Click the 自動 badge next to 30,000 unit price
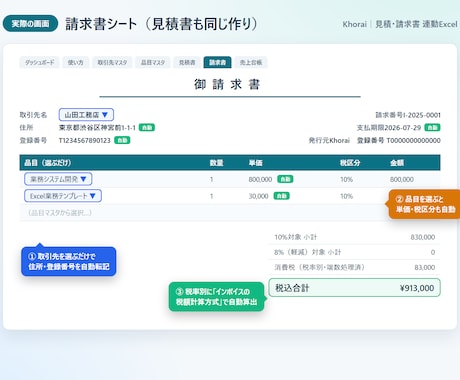This screenshot has width=460, height=380. (281, 196)
